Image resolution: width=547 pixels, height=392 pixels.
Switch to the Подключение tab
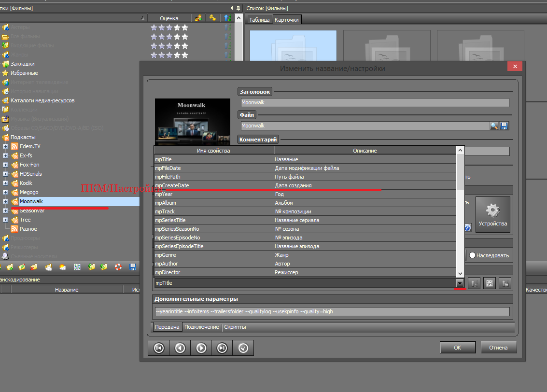click(x=201, y=327)
